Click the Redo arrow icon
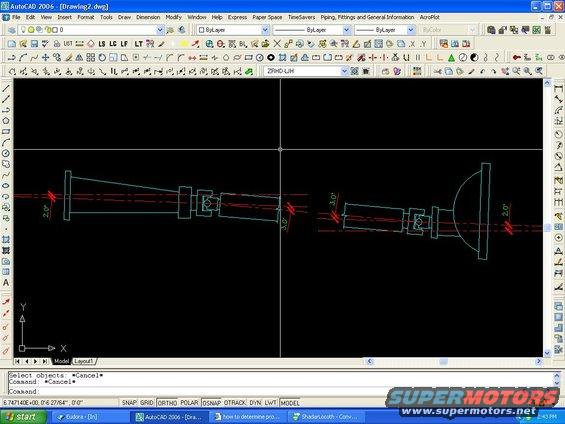The image size is (565, 424). (494, 71)
